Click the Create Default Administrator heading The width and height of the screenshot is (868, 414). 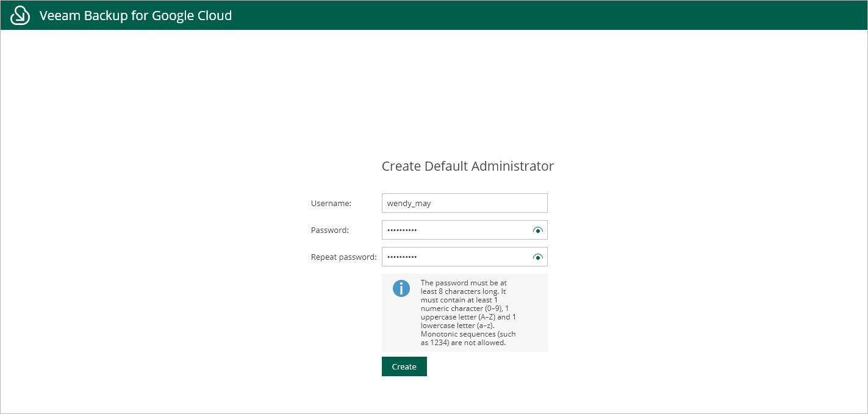[468, 166]
